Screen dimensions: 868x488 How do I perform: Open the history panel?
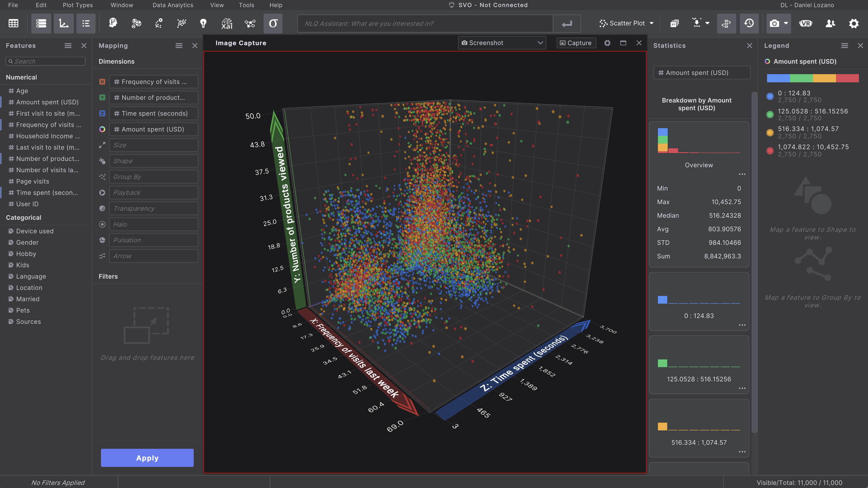coord(749,24)
